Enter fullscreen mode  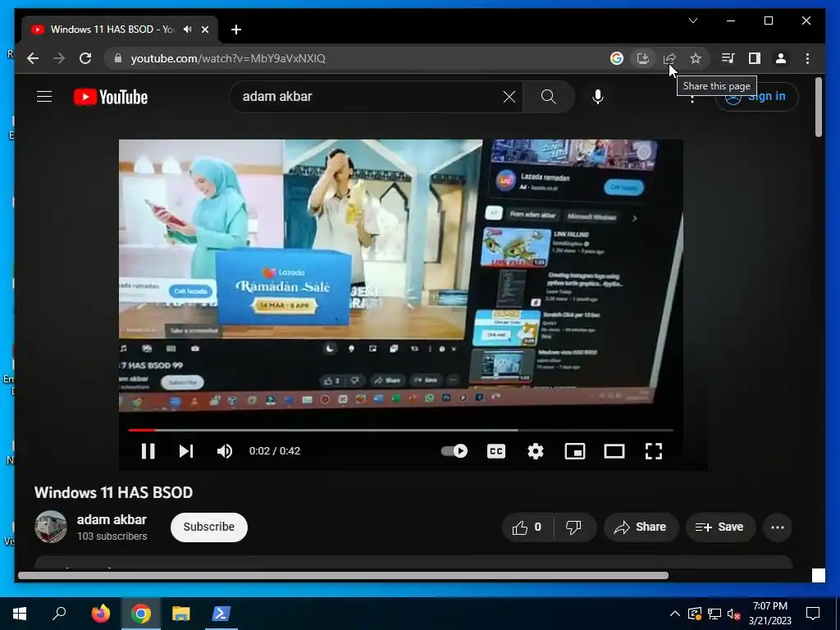click(654, 451)
